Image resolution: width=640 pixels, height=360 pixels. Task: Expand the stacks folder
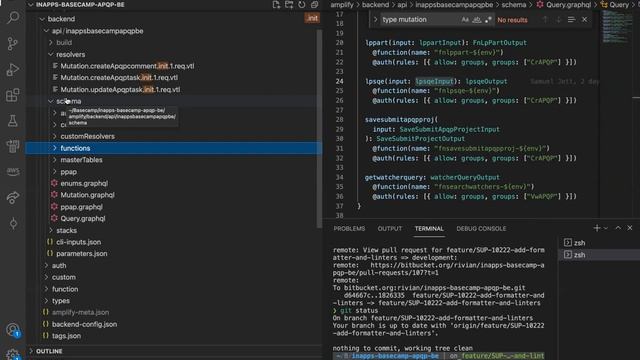click(x=174, y=230)
